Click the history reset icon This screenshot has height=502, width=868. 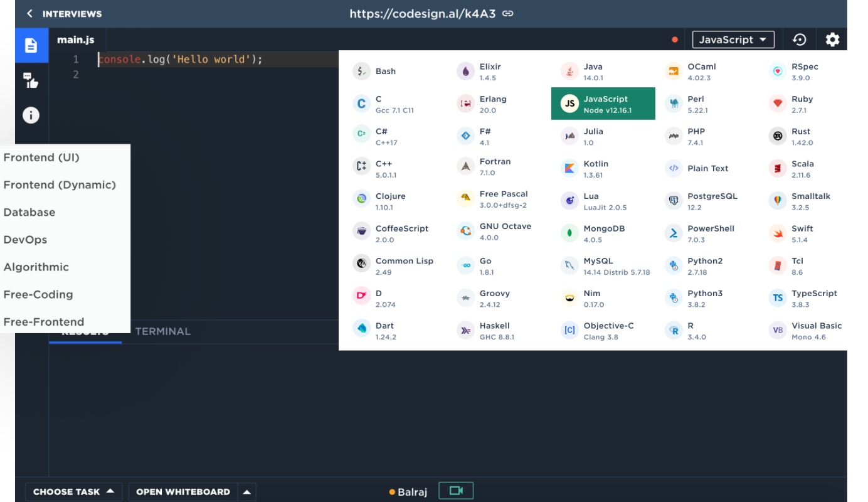point(799,40)
